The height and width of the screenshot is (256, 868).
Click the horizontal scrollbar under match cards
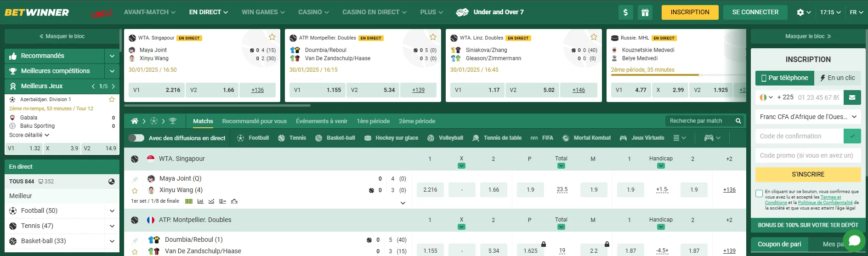[x=217, y=106]
